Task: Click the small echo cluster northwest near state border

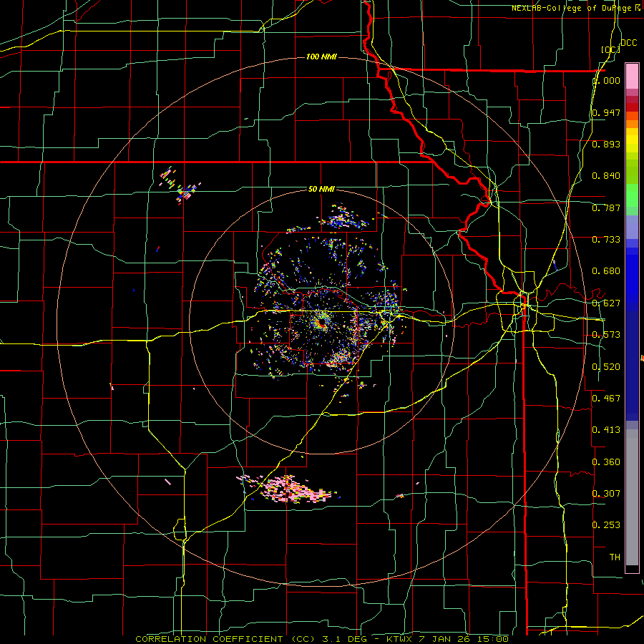Action: (x=180, y=185)
